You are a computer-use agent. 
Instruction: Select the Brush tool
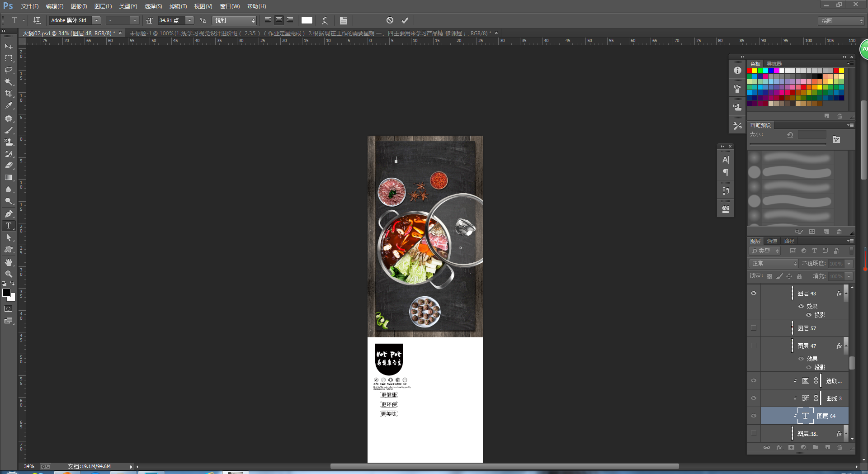[9, 130]
